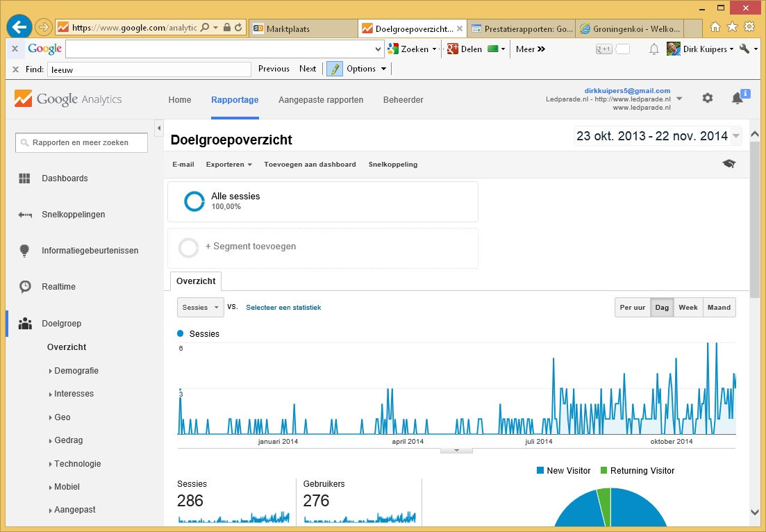The width and height of the screenshot is (766, 532).
Task: Click the Google Analytics logo
Action: pyautogui.click(x=68, y=99)
